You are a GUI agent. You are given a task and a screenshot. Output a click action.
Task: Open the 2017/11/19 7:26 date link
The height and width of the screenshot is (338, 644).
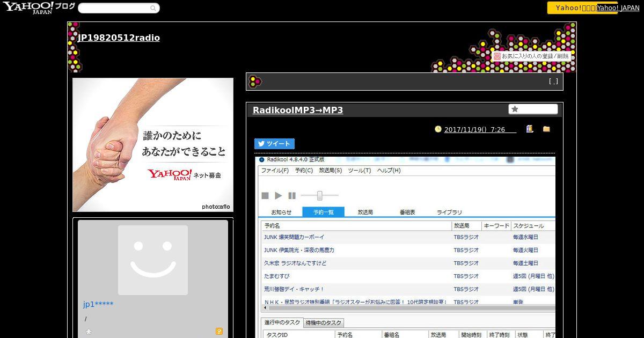(x=480, y=129)
